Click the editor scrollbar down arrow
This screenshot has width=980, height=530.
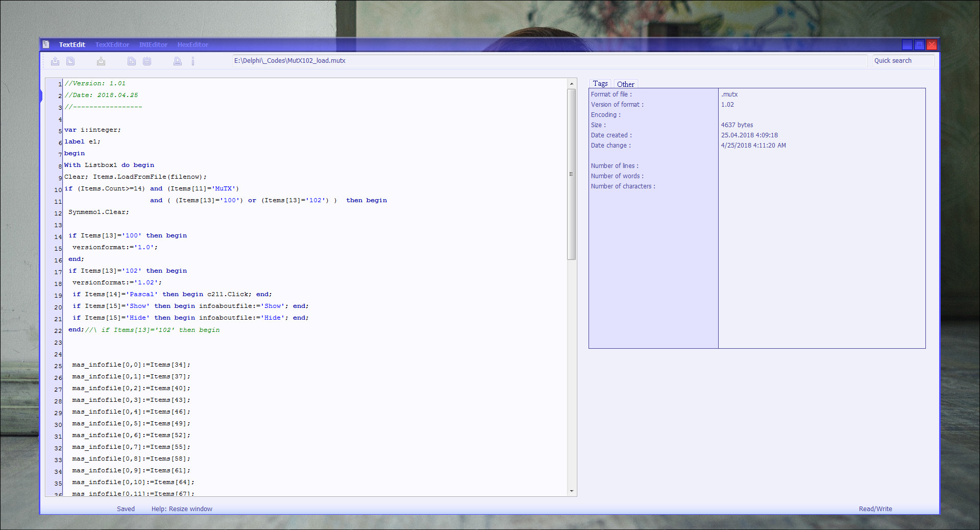572,491
